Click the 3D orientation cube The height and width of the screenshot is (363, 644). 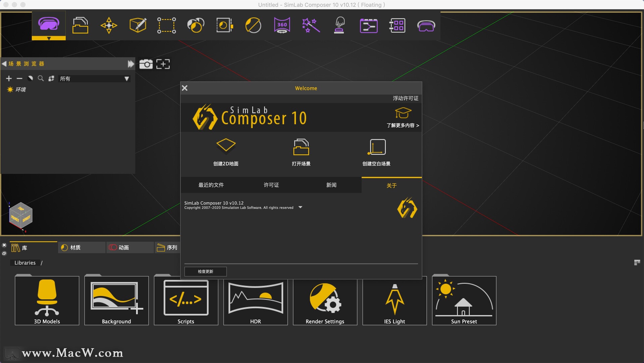coord(21,215)
